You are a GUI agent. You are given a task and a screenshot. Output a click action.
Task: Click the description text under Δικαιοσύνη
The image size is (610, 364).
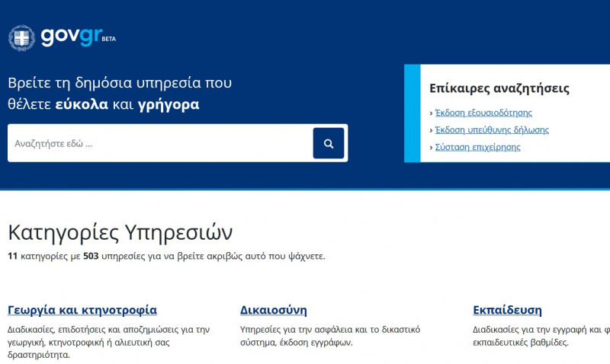coord(329,336)
